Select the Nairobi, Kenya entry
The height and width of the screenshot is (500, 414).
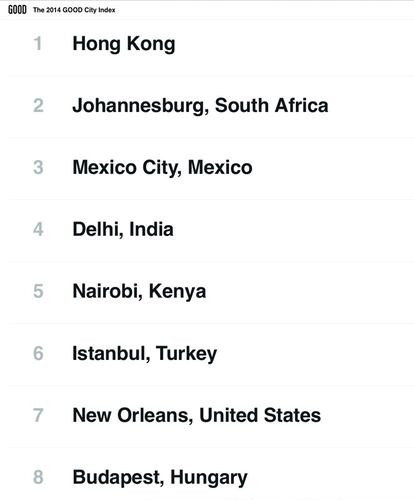[139, 291]
